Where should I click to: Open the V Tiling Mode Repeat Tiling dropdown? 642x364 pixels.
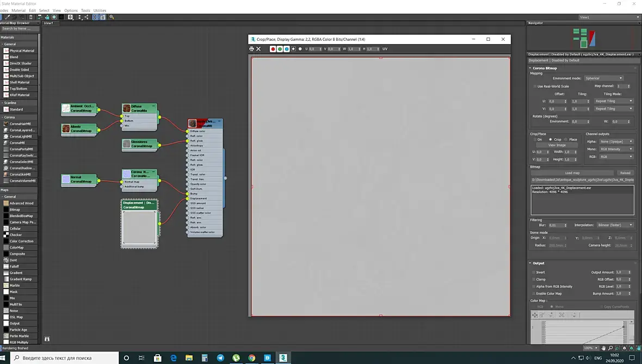(x=613, y=109)
